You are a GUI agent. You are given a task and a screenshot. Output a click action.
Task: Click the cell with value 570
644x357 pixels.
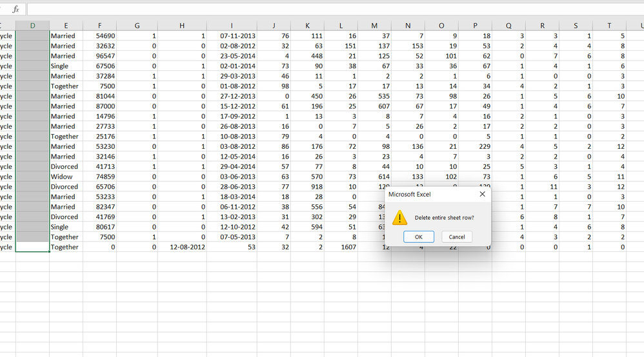pyautogui.click(x=307, y=177)
